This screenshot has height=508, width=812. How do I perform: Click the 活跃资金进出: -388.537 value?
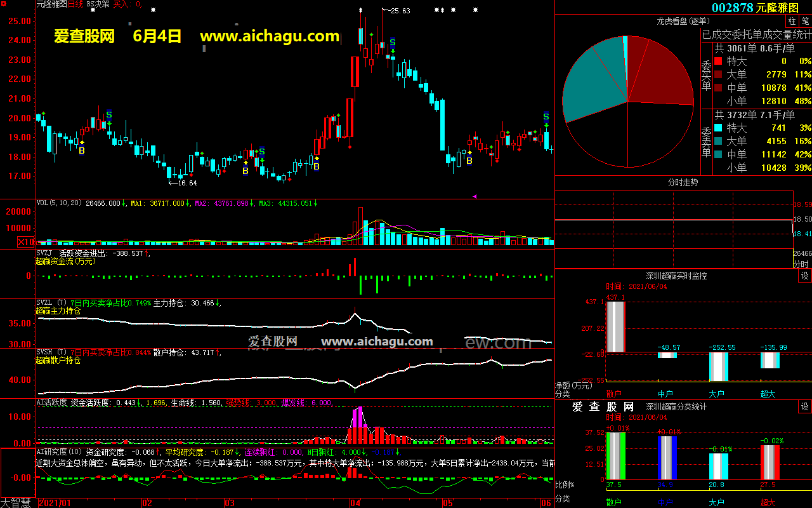[100, 253]
